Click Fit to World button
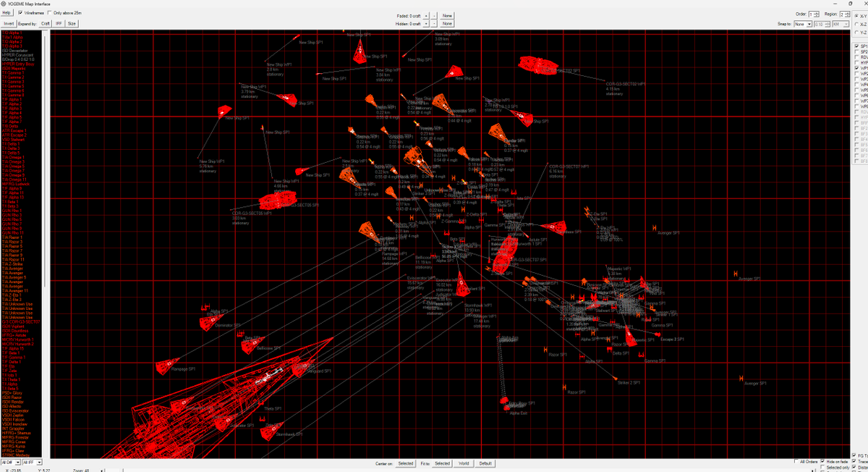Viewport: 868px width, 472px height. tap(464, 463)
